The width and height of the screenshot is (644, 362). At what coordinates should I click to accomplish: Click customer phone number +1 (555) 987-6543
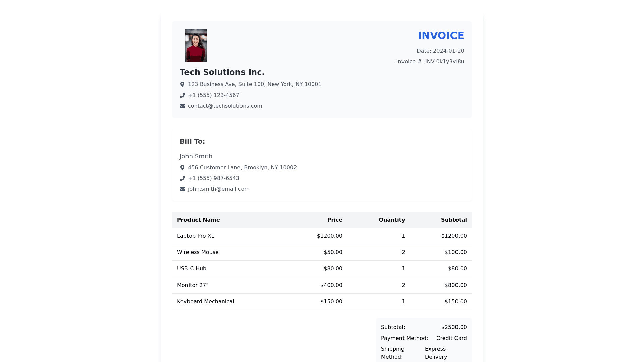[213, 178]
